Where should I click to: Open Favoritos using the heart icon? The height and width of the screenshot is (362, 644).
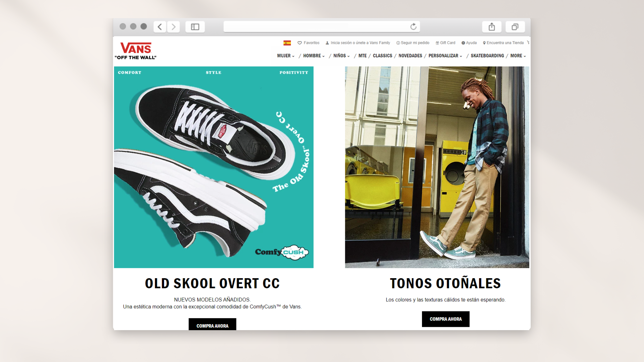[300, 43]
